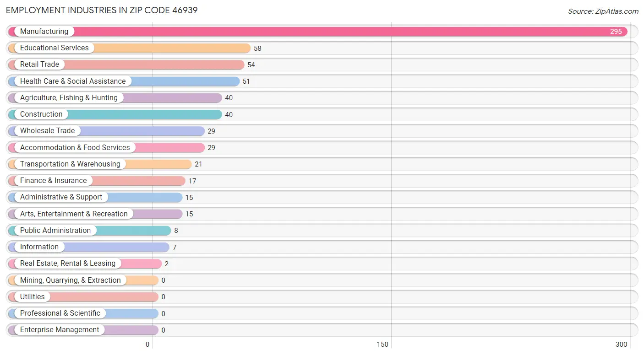This screenshot has height=355, width=644.
Task: Click the Manufacturing bar label
Action: pos(44,32)
